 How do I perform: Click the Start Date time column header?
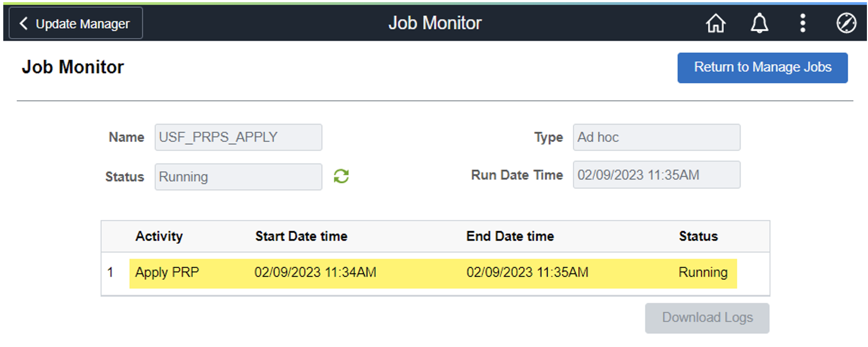pos(301,236)
